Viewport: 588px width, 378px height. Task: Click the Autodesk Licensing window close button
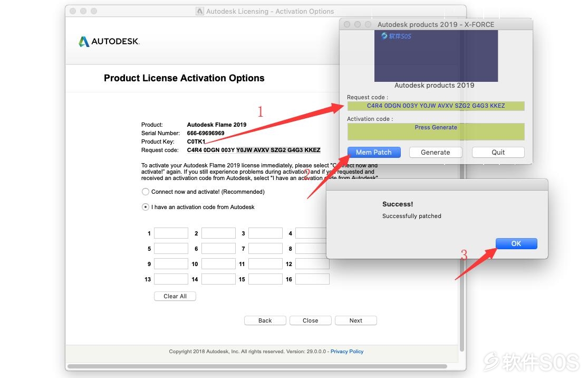click(73, 11)
